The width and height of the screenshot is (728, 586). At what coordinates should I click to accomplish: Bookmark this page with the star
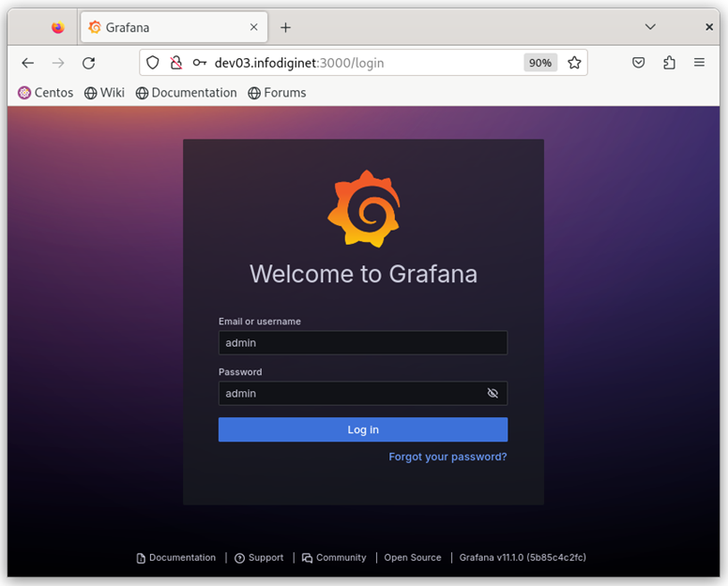(574, 63)
